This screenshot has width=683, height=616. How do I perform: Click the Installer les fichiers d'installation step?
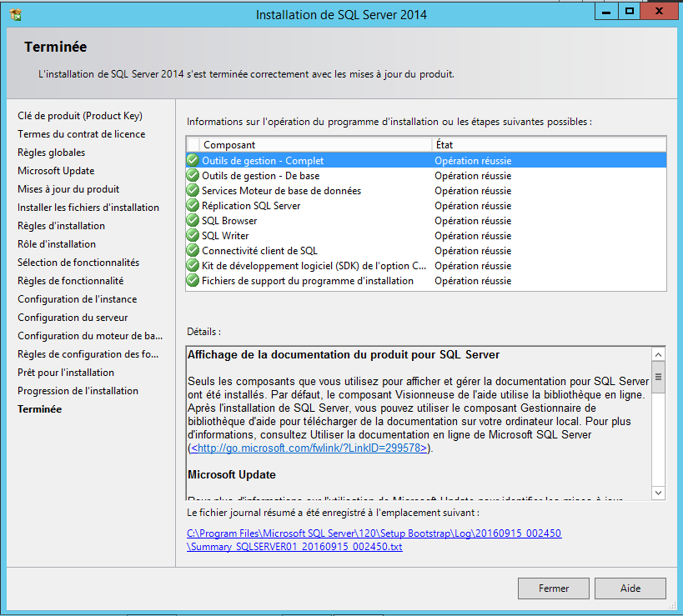[x=88, y=208]
